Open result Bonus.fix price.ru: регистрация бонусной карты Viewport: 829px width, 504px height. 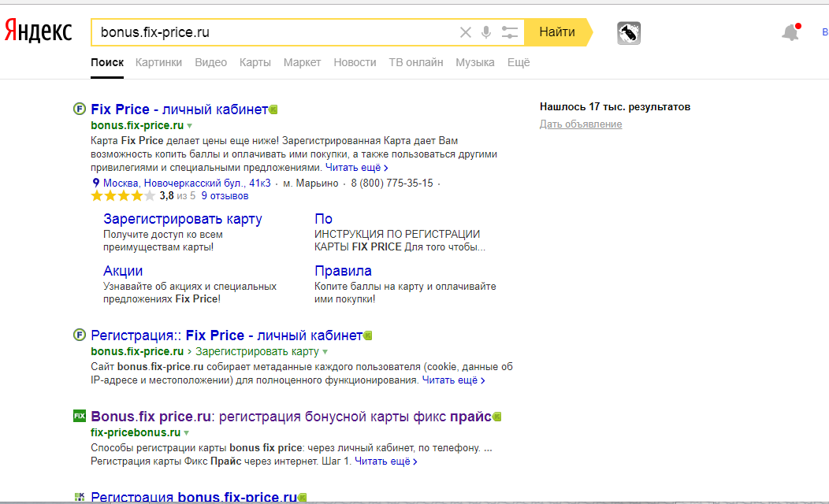click(x=292, y=417)
